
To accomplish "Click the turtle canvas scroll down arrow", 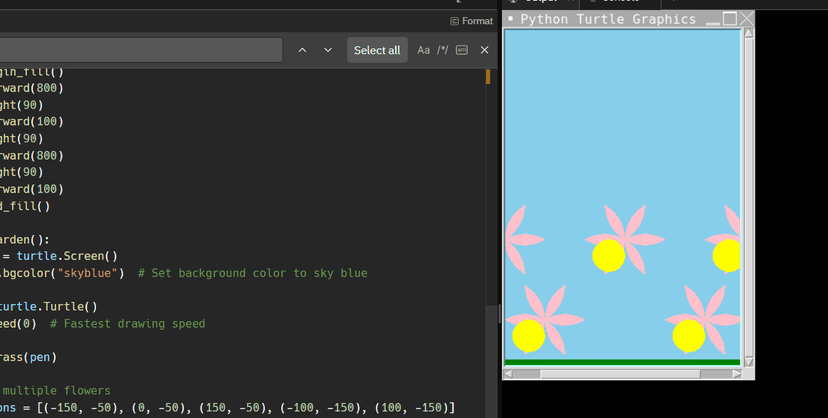I will pyautogui.click(x=748, y=361).
